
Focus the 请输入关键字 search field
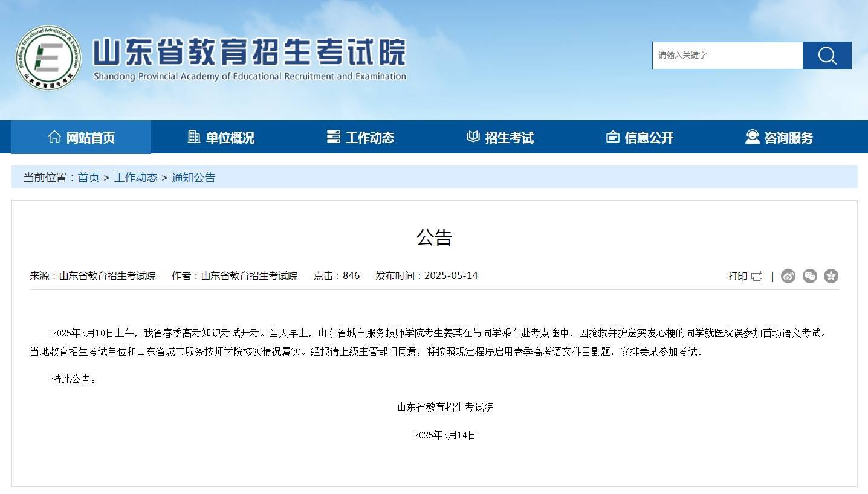coord(727,56)
